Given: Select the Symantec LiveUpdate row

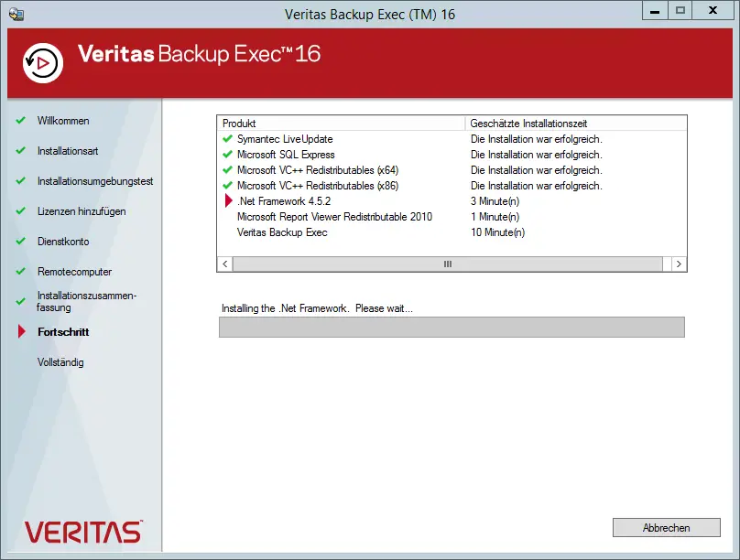Looking at the screenshot, I should point(452,139).
